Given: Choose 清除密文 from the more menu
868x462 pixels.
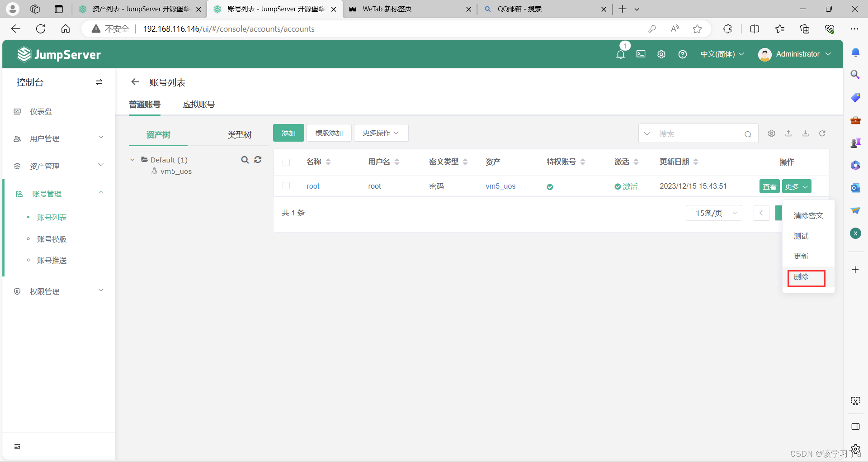Looking at the screenshot, I should click(808, 216).
